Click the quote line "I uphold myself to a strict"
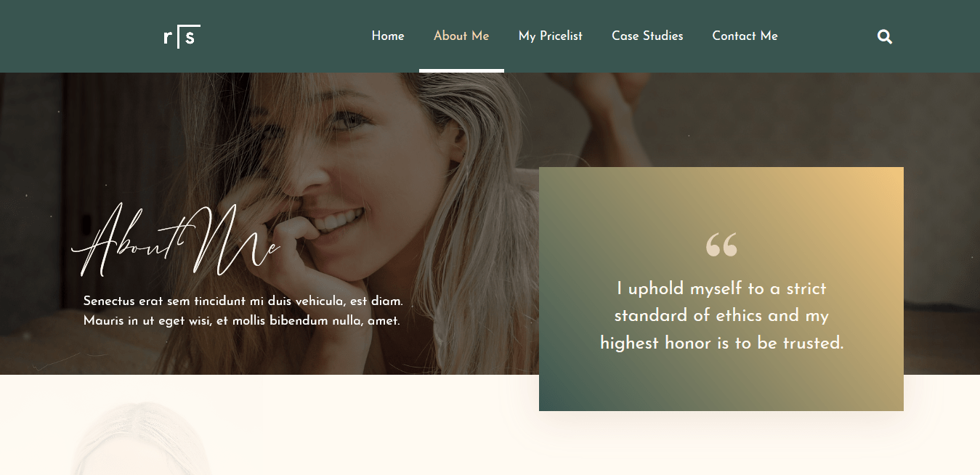Viewport: 980px width, 475px height. (721, 288)
